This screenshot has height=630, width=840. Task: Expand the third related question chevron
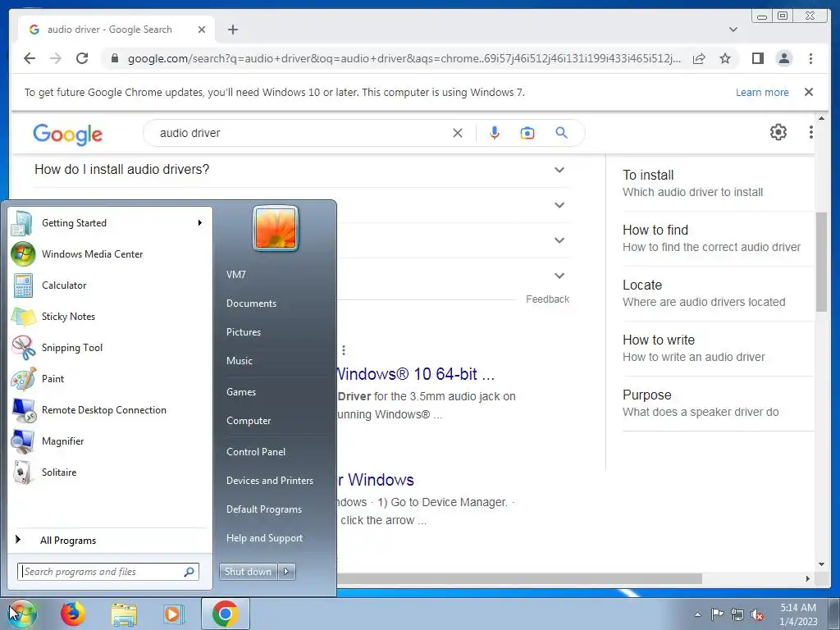[559, 240]
